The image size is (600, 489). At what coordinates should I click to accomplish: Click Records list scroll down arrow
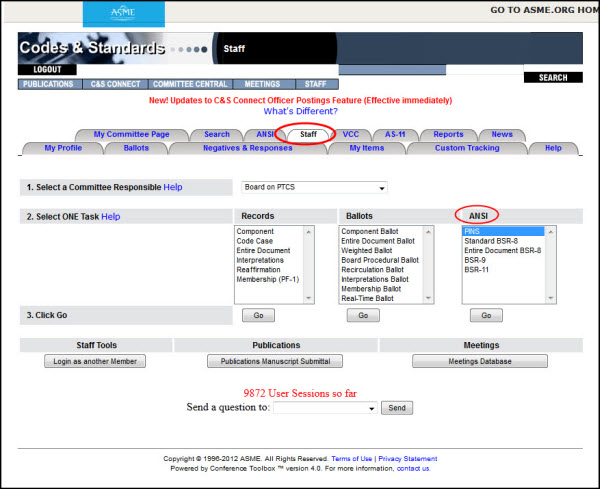point(308,298)
